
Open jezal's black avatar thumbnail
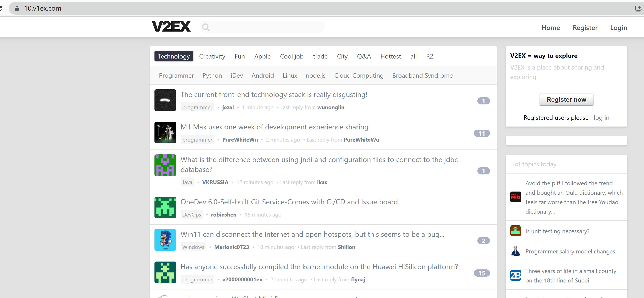[165, 100]
